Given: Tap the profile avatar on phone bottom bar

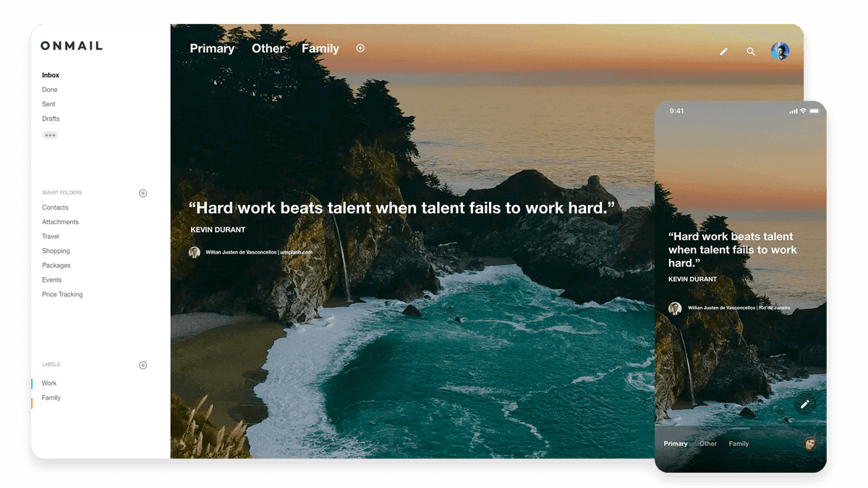Looking at the screenshot, I should tap(809, 444).
